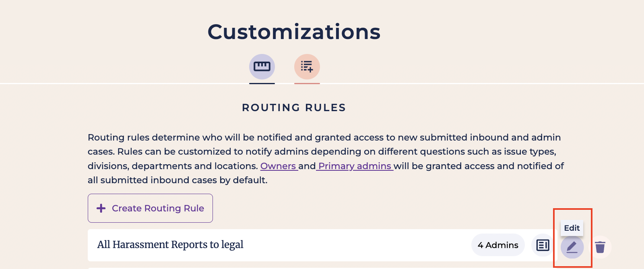
Task: Click the Customizations page heading
Action: pos(293,32)
